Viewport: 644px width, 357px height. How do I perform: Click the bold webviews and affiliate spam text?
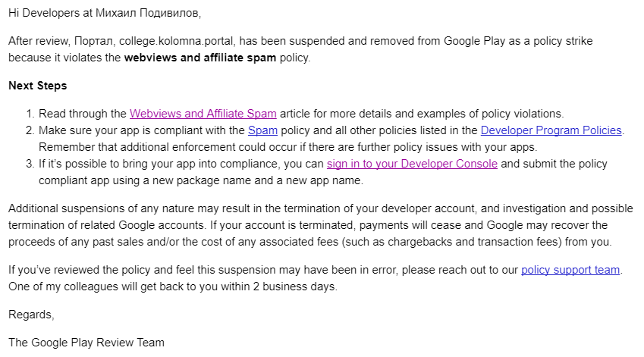pos(200,58)
